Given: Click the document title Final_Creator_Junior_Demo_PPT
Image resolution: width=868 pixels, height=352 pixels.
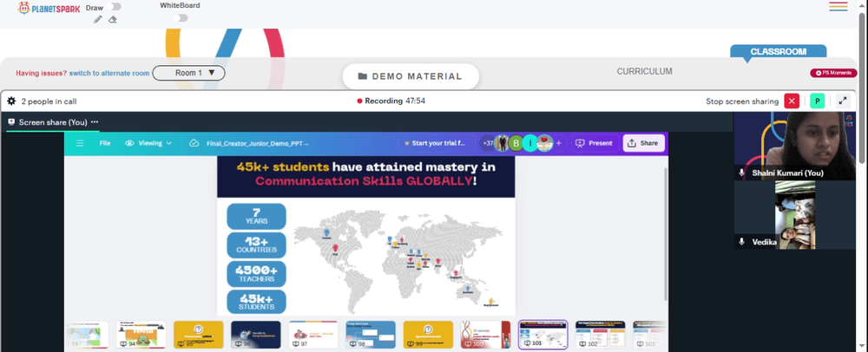Looking at the screenshot, I should pyautogui.click(x=258, y=143).
